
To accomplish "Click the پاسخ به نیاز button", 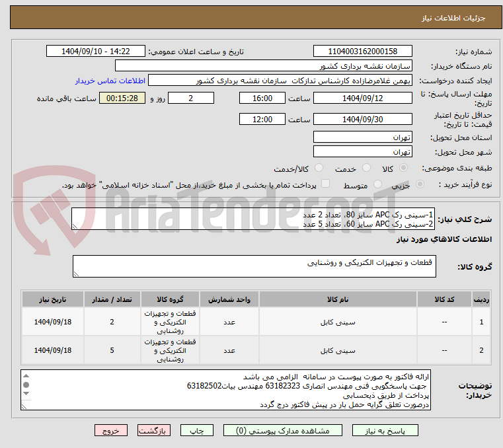I will (x=385, y=430).
